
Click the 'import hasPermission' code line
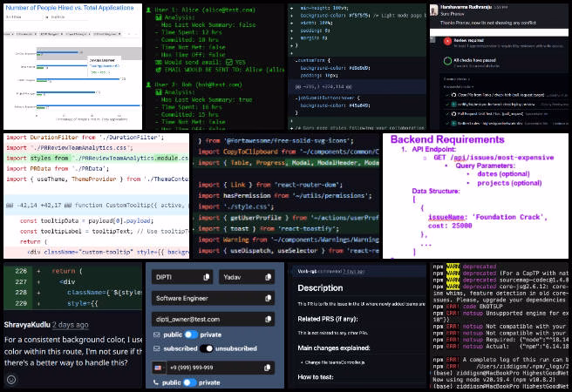pyautogui.click(x=286, y=196)
